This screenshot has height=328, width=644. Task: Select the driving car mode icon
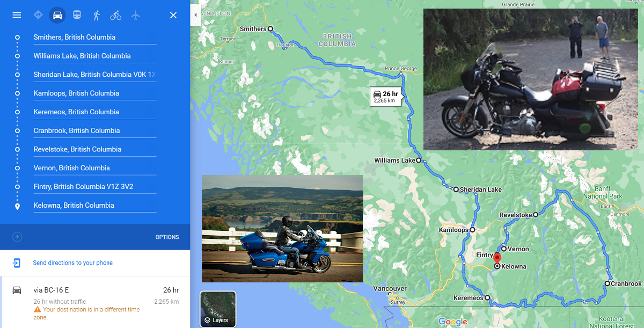coord(57,15)
